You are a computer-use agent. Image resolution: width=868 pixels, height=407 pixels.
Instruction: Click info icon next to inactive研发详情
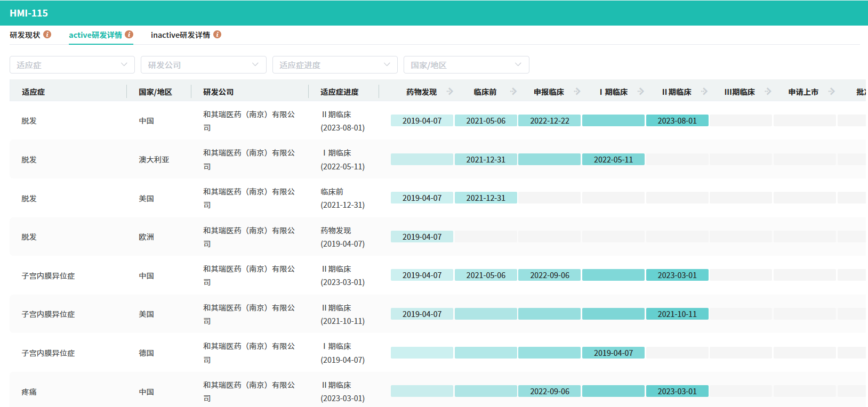coord(217,35)
